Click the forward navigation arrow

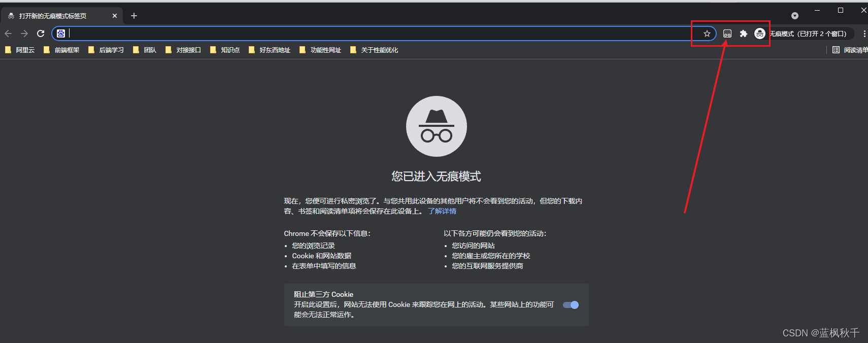click(24, 33)
